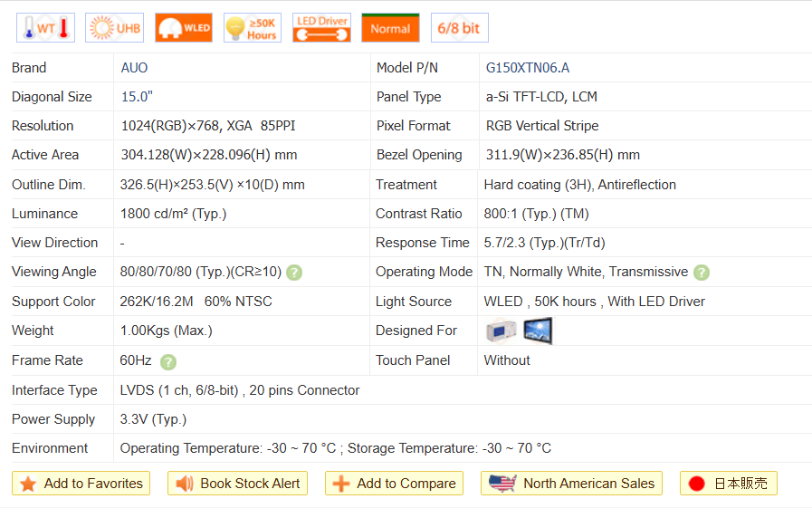Screen dimensions: 812x518
Task: Select the 6/8 bit badge
Action: (x=459, y=28)
